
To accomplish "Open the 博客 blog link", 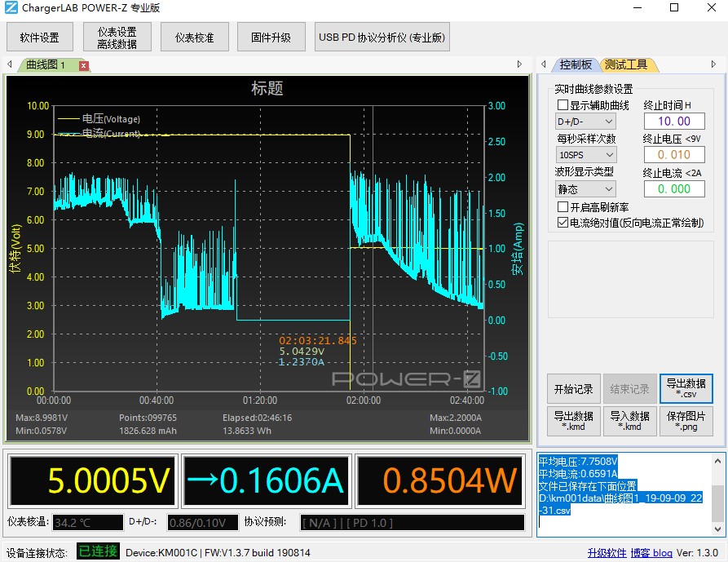I will tap(651, 553).
